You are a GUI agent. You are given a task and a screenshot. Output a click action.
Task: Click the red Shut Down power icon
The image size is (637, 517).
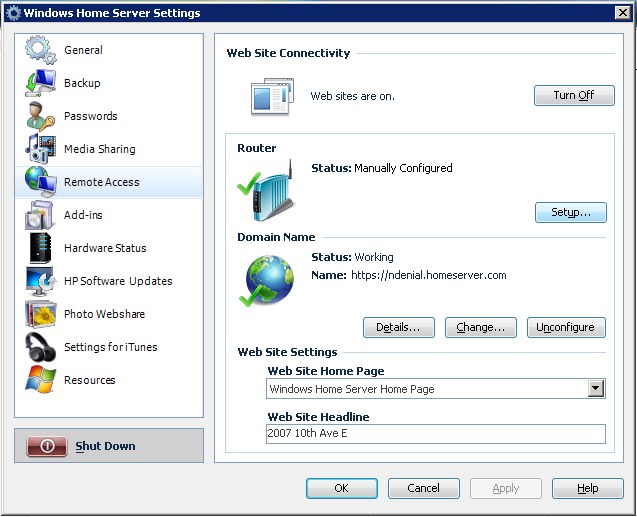(x=47, y=446)
